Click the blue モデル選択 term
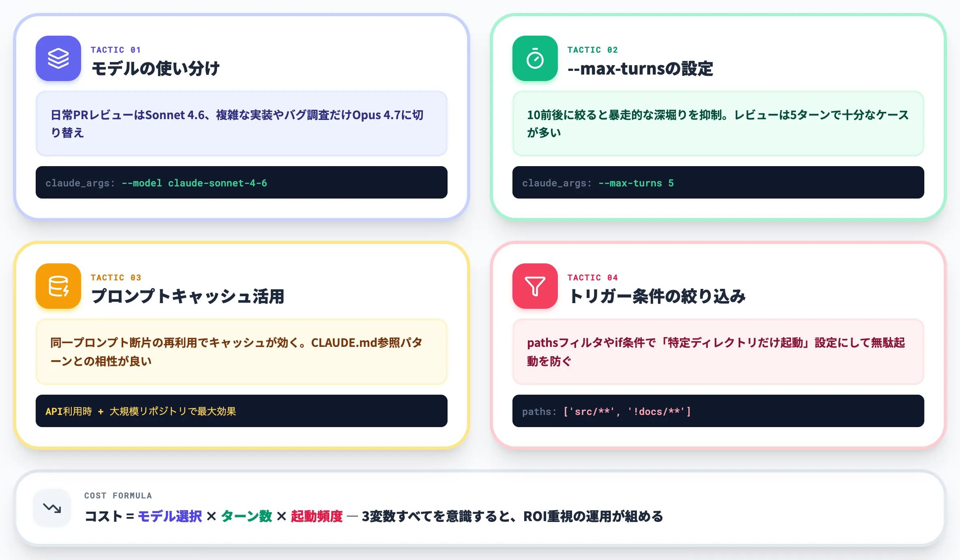This screenshot has width=960, height=560. [170, 516]
